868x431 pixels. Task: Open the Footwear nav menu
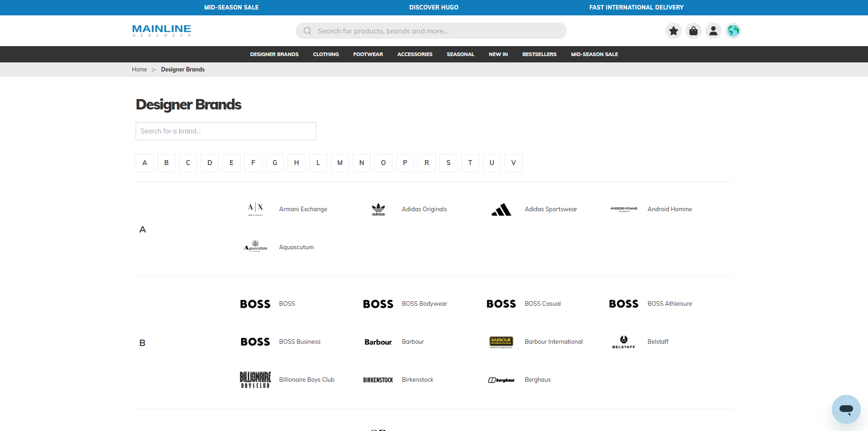tap(368, 54)
